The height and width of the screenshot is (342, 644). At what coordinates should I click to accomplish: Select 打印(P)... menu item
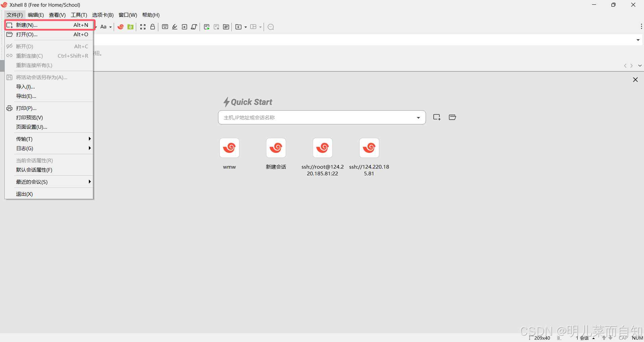(49, 108)
